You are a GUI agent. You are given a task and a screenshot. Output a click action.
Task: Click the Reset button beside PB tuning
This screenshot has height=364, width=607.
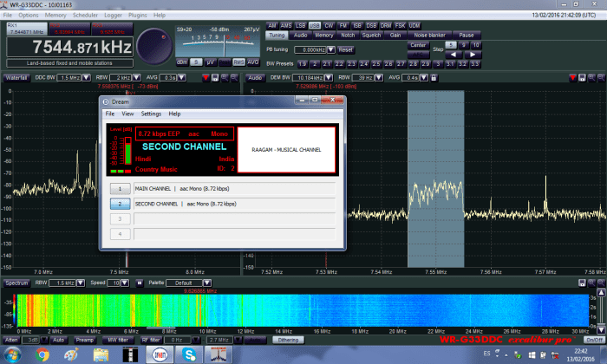(x=345, y=50)
